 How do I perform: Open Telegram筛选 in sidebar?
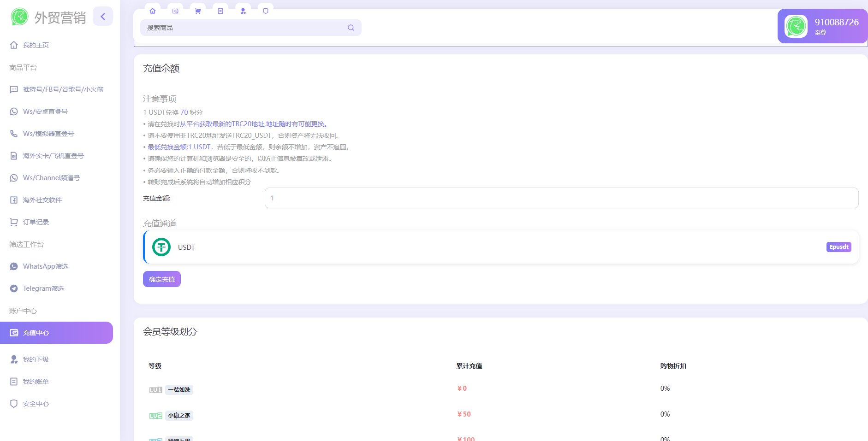click(x=44, y=288)
